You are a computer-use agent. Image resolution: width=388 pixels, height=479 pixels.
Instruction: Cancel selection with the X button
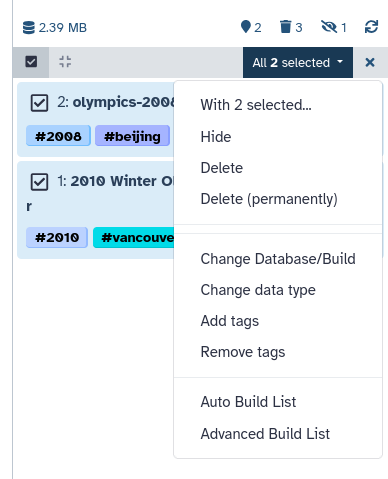tap(370, 63)
